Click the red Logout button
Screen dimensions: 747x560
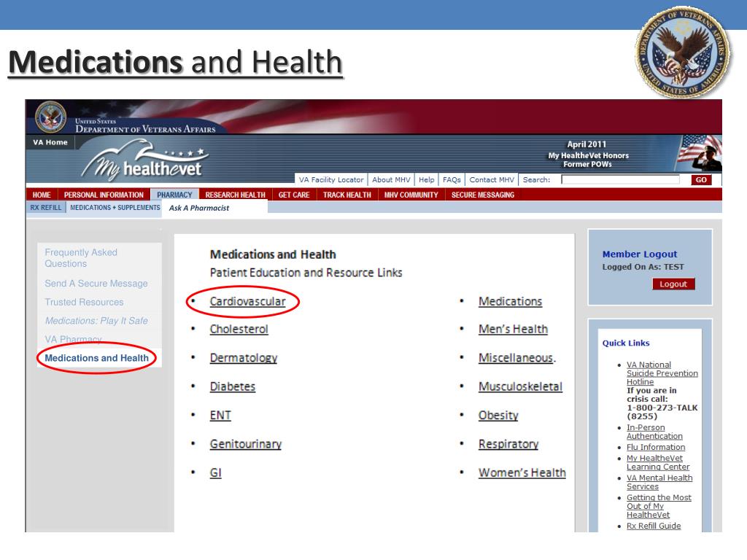(673, 284)
